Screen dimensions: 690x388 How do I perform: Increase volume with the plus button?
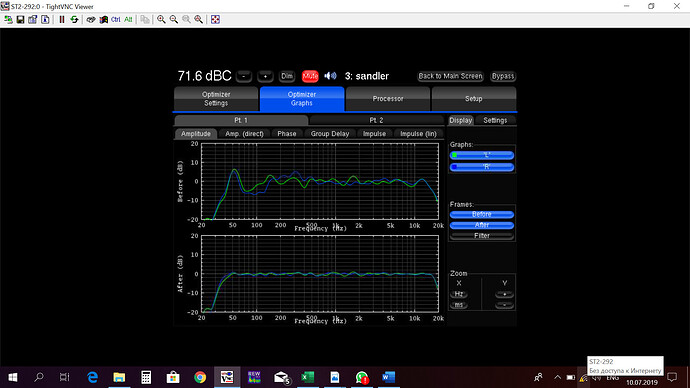(265, 77)
